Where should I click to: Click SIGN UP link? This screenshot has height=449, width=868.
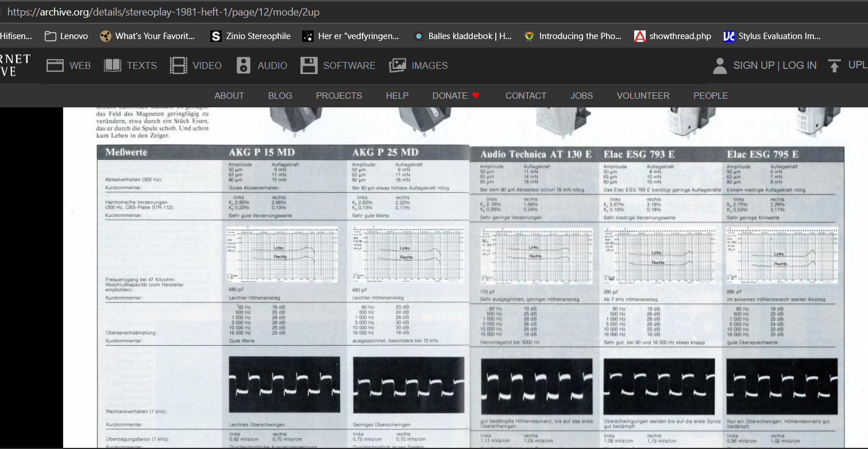(754, 65)
